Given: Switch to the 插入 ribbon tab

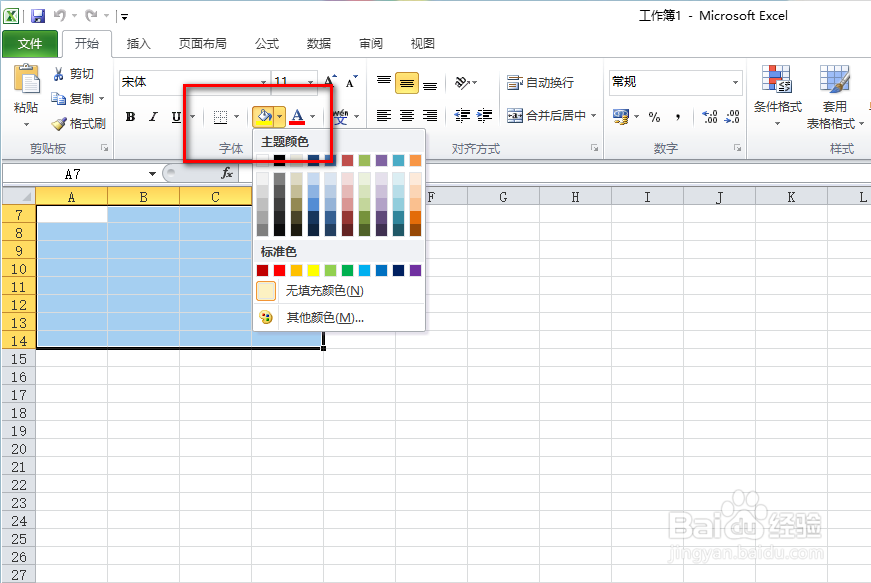Looking at the screenshot, I should point(138,44).
